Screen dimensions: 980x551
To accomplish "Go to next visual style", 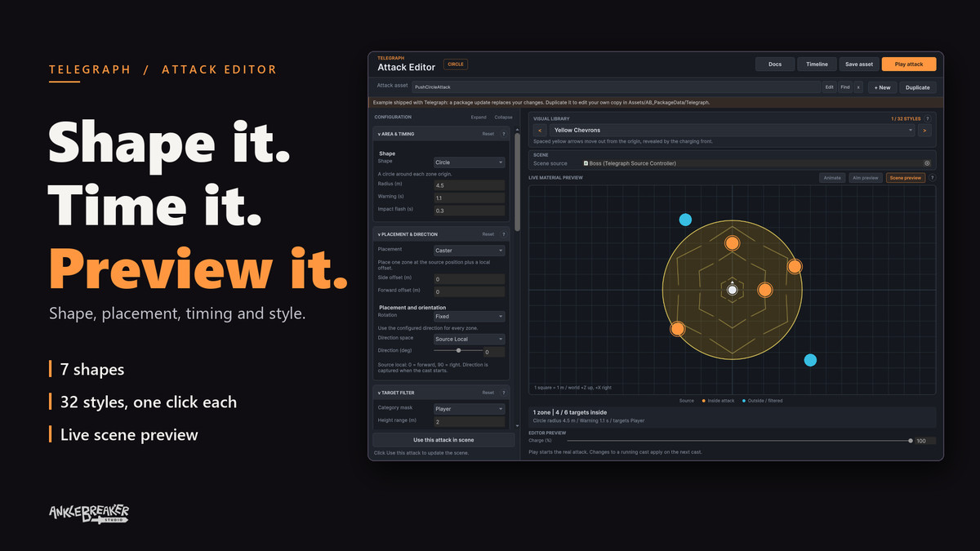I will 924,130.
